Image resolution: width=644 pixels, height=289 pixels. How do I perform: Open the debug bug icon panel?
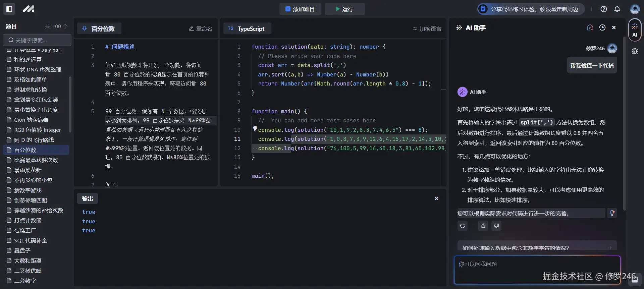[x=635, y=51]
